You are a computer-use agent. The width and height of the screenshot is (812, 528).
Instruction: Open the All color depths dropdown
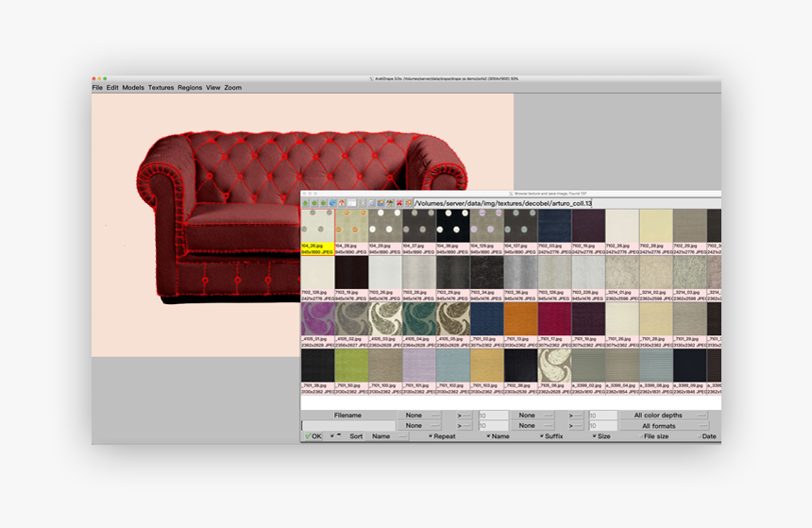click(x=664, y=415)
